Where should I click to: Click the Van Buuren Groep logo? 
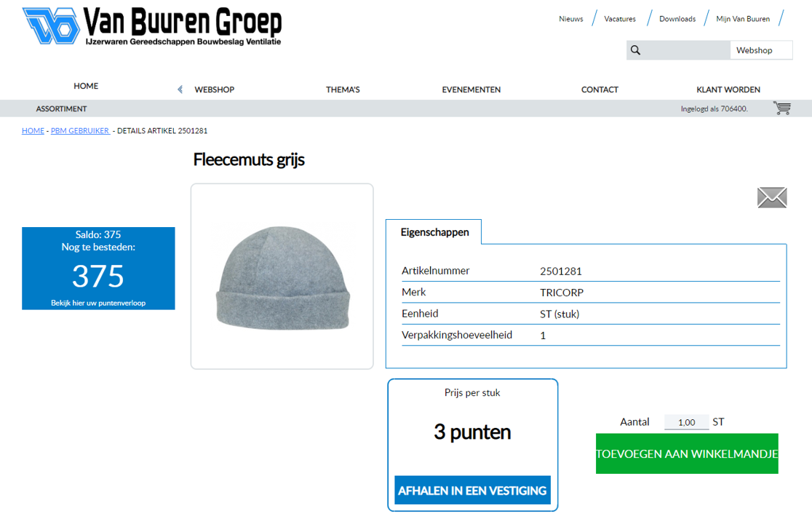pos(152,26)
